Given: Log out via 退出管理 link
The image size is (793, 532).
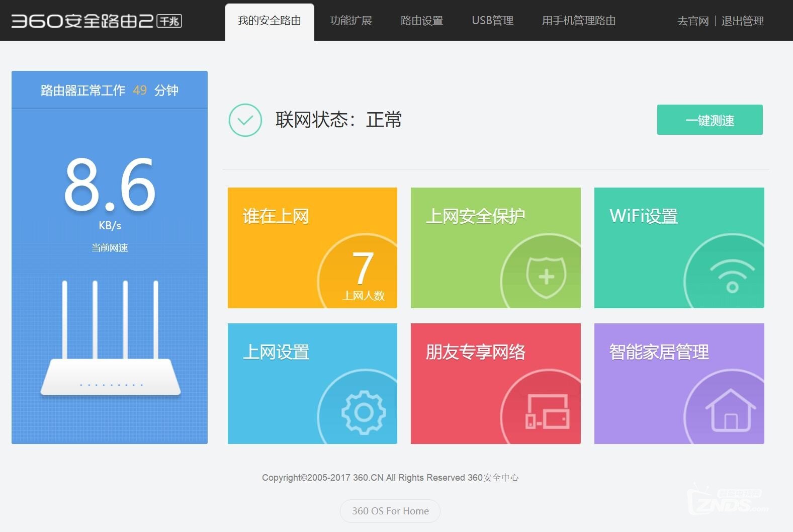Looking at the screenshot, I should (x=742, y=21).
